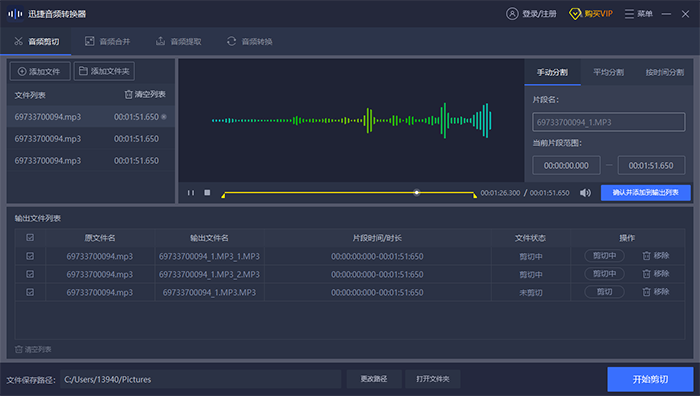This screenshot has width=700, height=396.
Task: Click the 未剪切 status cell
Action: click(x=530, y=293)
